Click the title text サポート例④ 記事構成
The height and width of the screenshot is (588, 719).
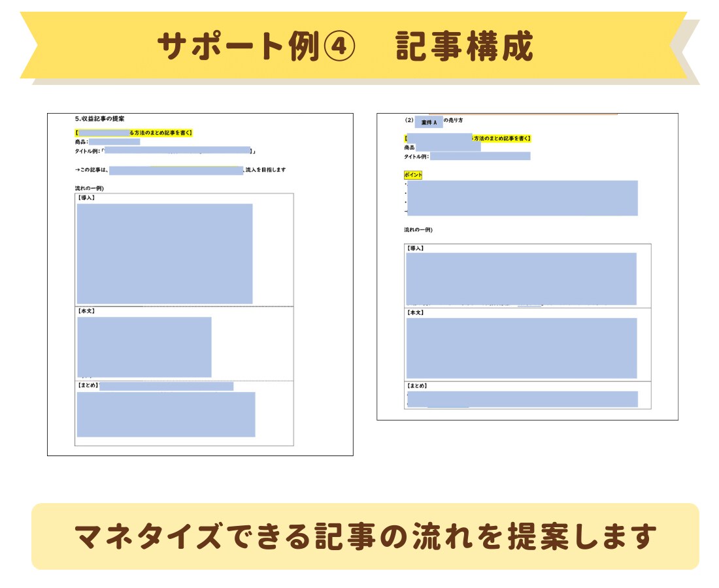click(x=345, y=46)
